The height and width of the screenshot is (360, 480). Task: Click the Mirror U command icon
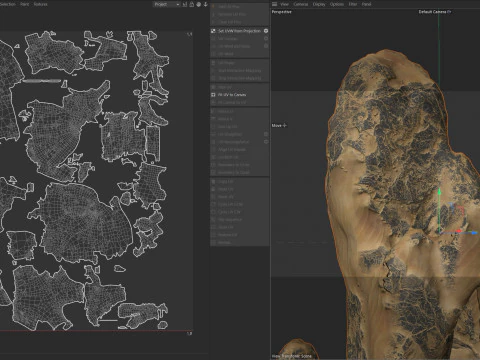[213, 111]
